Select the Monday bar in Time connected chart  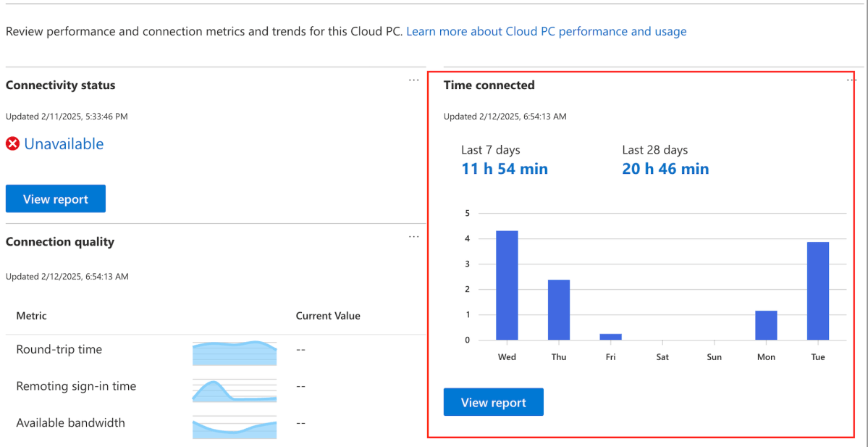point(765,326)
